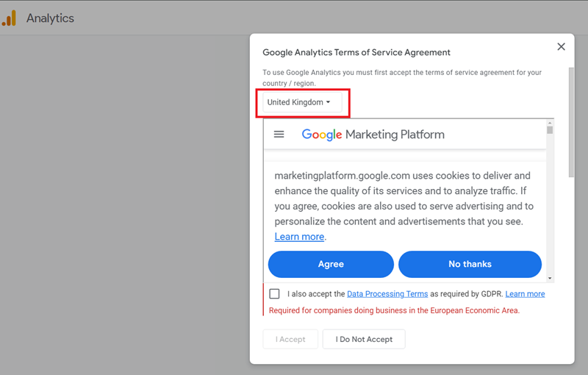Click Learn more next to GDPR text
This screenshot has width=588, height=375.
(525, 294)
